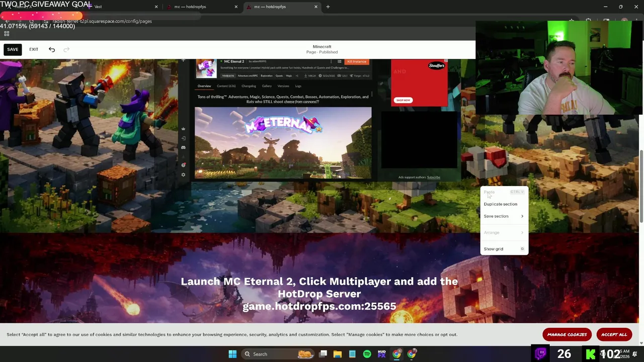Open the Versions tab
Viewport: 644px width, 362px height.
283,86
